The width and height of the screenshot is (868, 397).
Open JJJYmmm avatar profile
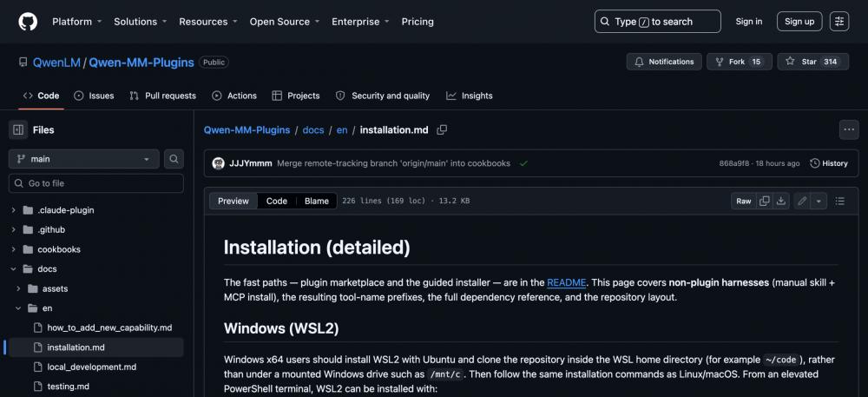coord(218,163)
